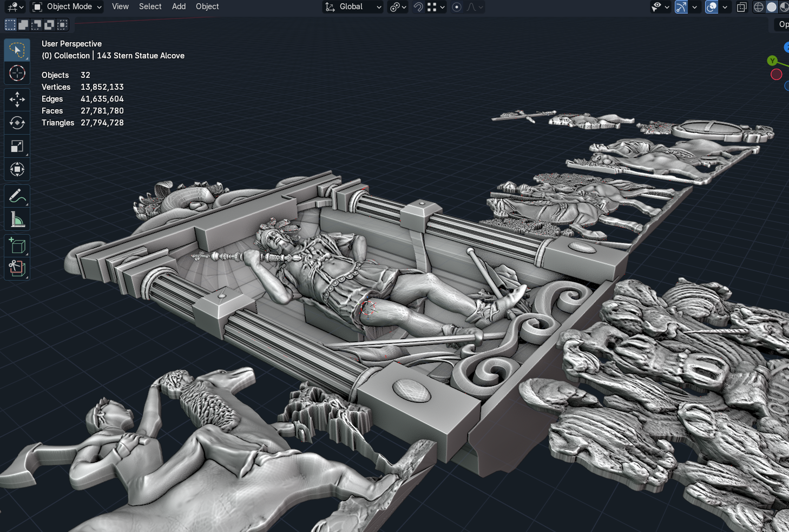This screenshot has width=789, height=532.
Task: Expand Global transform orientation dropdown
Action: point(353,7)
